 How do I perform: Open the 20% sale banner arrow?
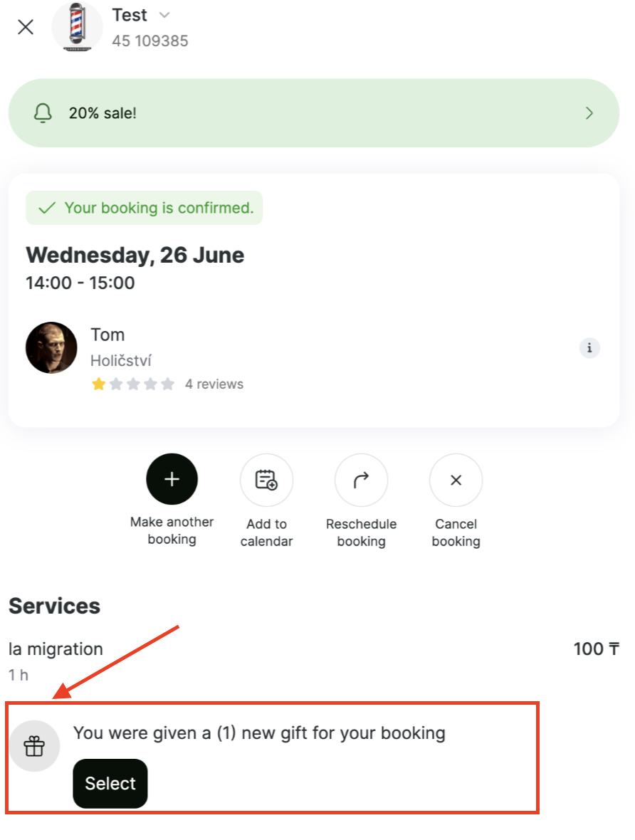pos(589,113)
